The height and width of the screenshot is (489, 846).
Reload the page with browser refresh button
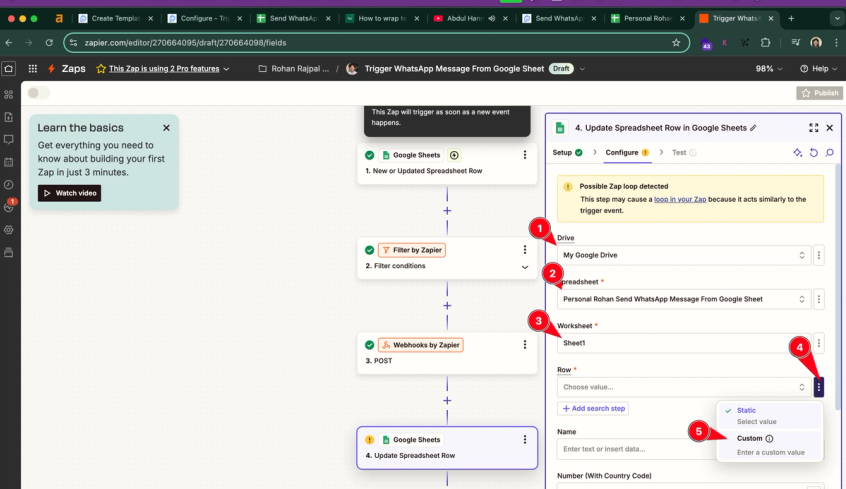[49, 43]
